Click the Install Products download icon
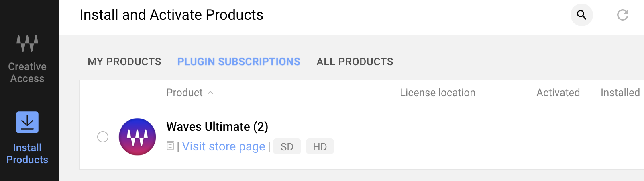This screenshot has height=181, width=644. coord(27,122)
